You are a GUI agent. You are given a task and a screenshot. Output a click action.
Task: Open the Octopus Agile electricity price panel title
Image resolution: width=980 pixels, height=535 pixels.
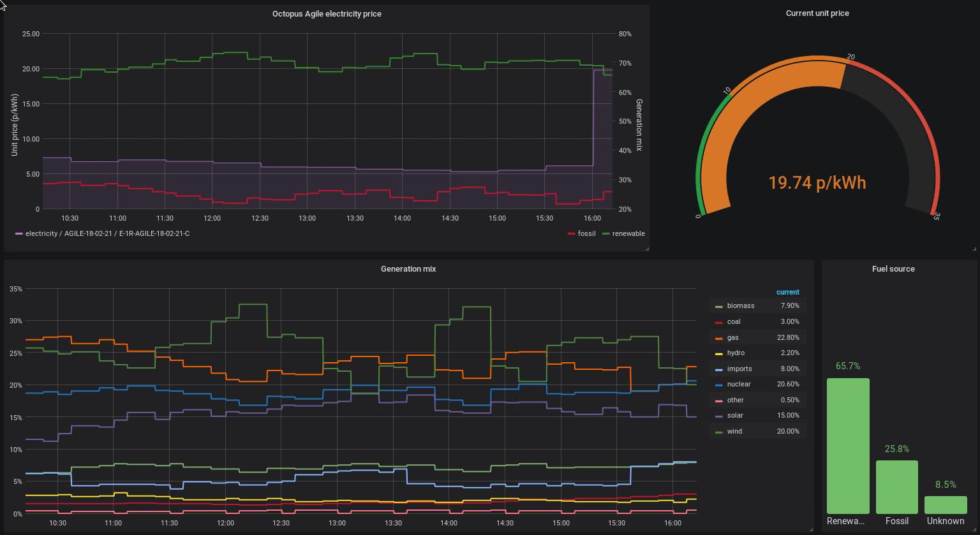[327, 13]
